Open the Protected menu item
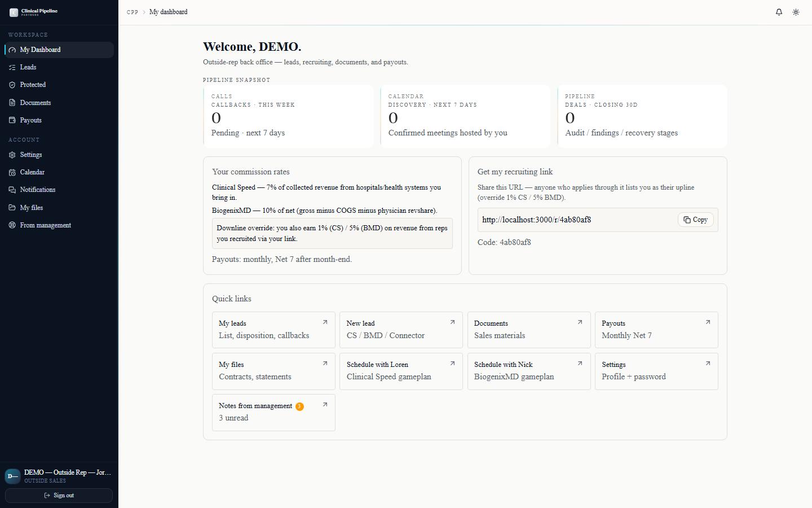The height and width of the screenshot is (508, 812). [59, 85]
